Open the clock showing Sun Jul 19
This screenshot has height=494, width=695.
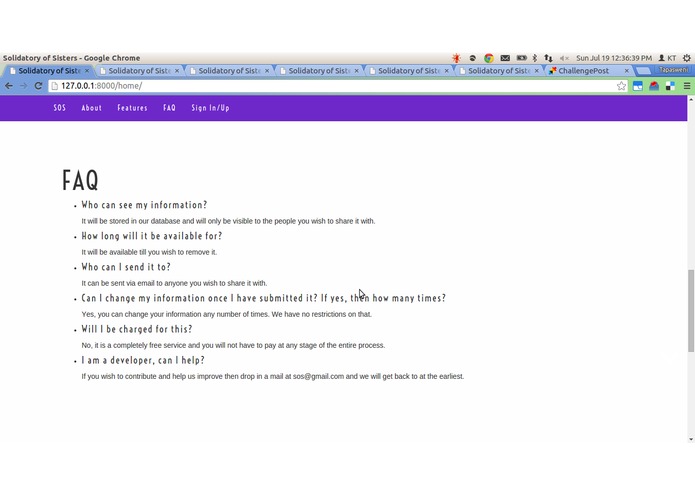tap(614, 58)
